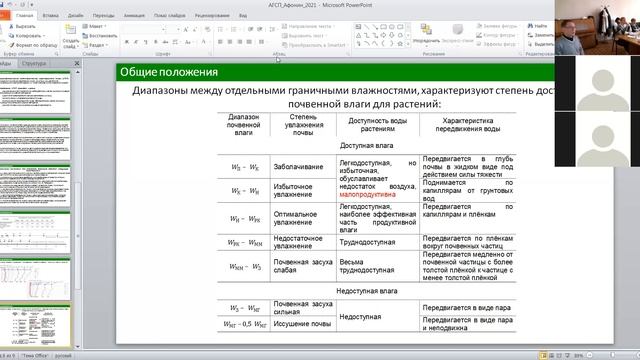Viewport: 640px width, 360px height.
Task: Toggle underline text formatting
Action: click(x=146, y=42)
